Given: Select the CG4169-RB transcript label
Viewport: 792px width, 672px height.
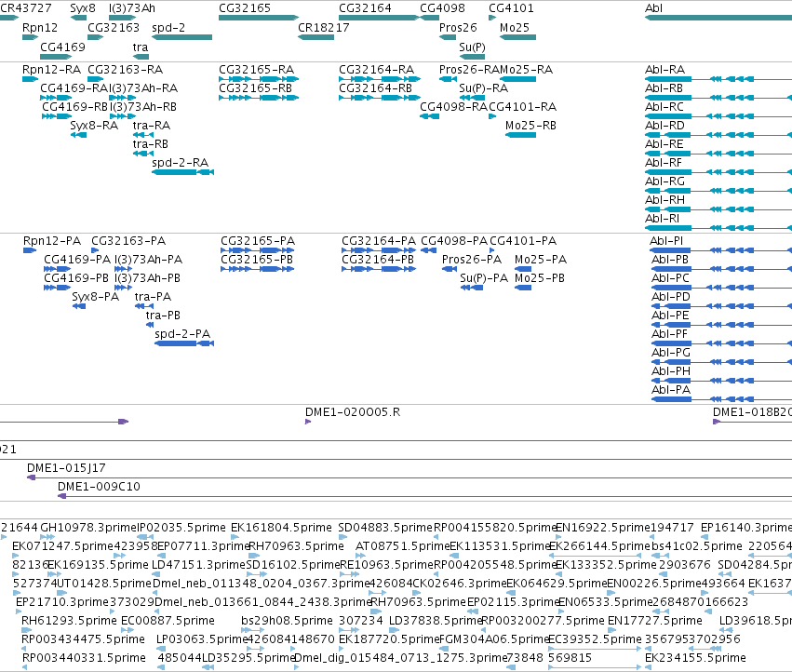Looking at the screenshot, I should pyautogui.click(x=74, y=107).
